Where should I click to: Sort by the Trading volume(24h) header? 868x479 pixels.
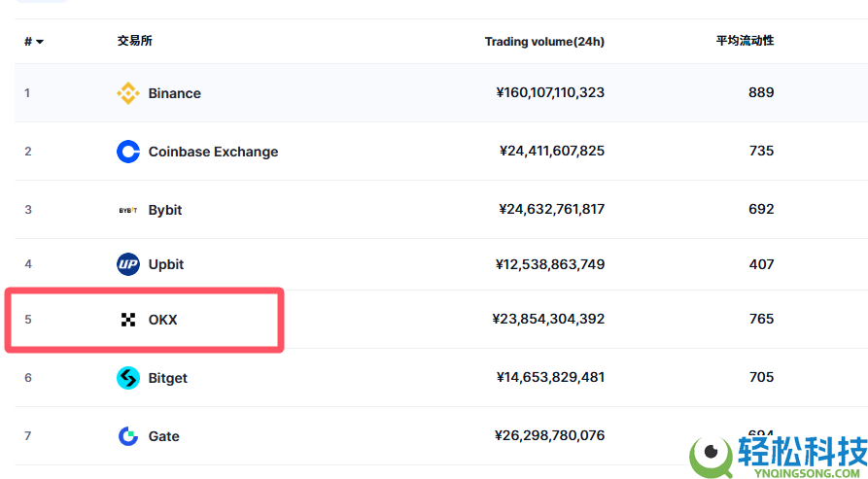click(x=544, y=42)
